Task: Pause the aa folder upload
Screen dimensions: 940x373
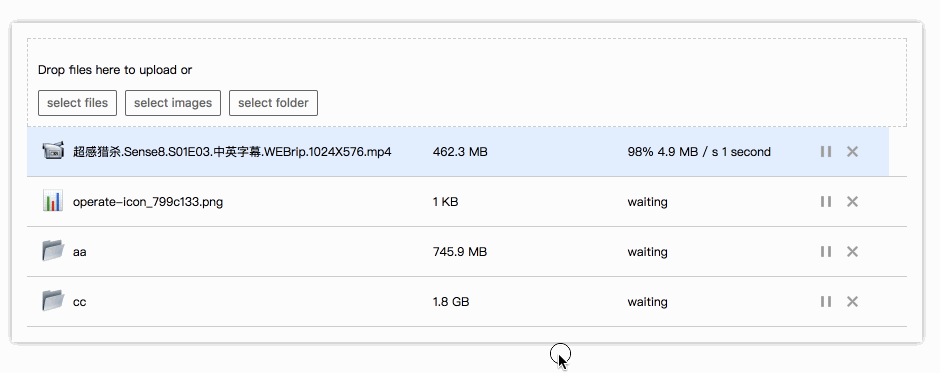Action: (x=825, y=251)
